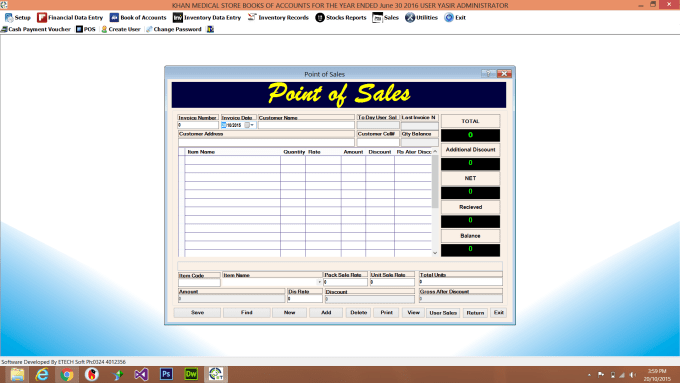Viewport: 680px width, 383px height.
Task: Click the Print button
Action: click(x=386, y=312)
